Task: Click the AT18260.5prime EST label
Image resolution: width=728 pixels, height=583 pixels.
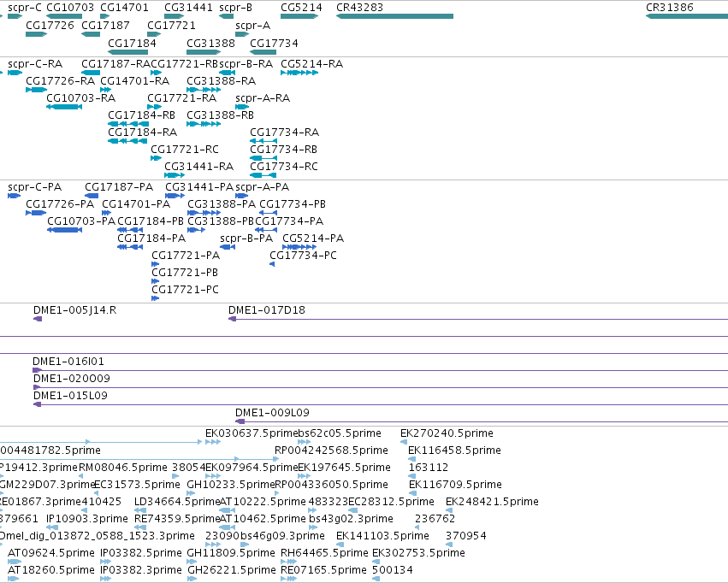Action: [51, 571]
